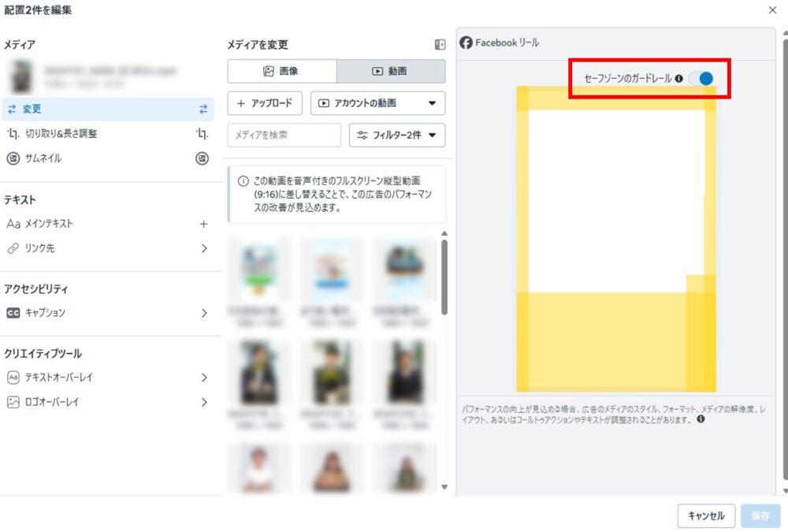The height and width of the screenshot is (532, 788).
Task: Click info icon beside セーフゾーンのガードレール
Action: click(678, 79)
